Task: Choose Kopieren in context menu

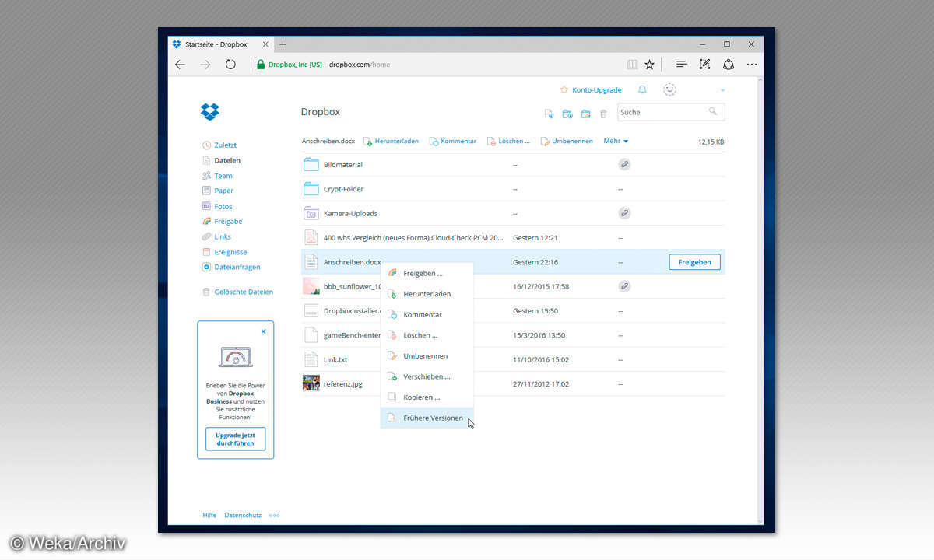Action: 427,397
